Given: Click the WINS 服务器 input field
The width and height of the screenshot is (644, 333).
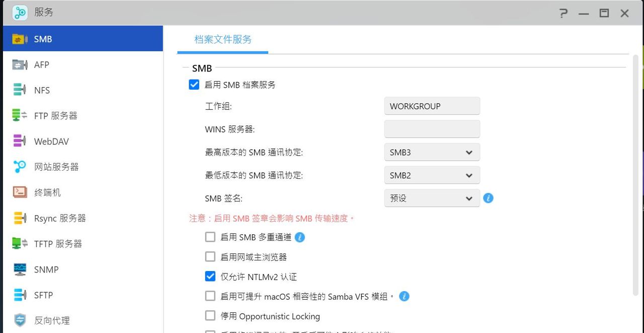Looking at the screenshot, I should point(432,129).
